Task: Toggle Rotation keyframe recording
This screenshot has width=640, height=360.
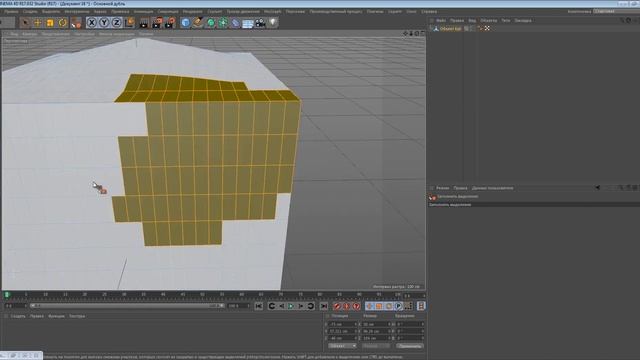Action: pos(389,306)
